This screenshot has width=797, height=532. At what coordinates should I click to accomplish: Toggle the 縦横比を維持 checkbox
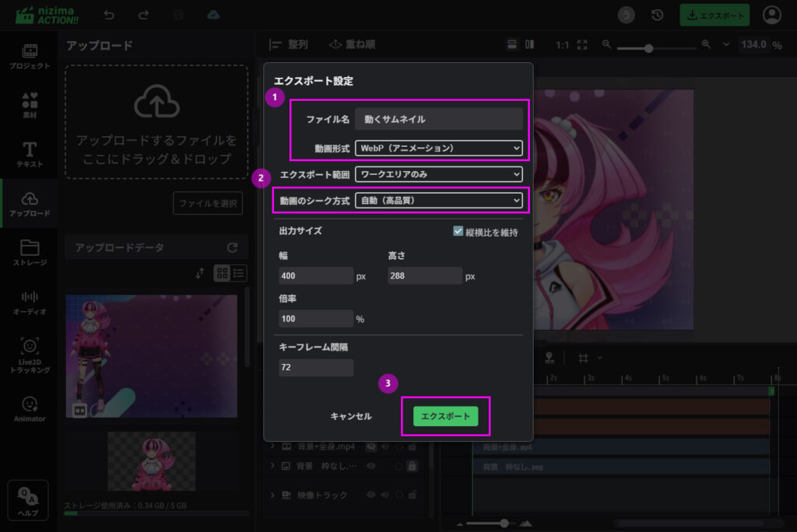click(x=458, y=231)
